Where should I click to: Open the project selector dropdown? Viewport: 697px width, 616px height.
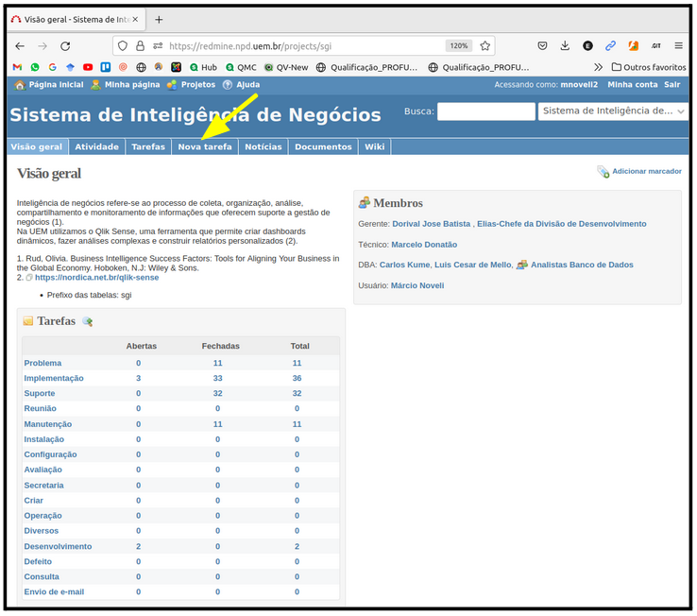[x=613, y=111]
